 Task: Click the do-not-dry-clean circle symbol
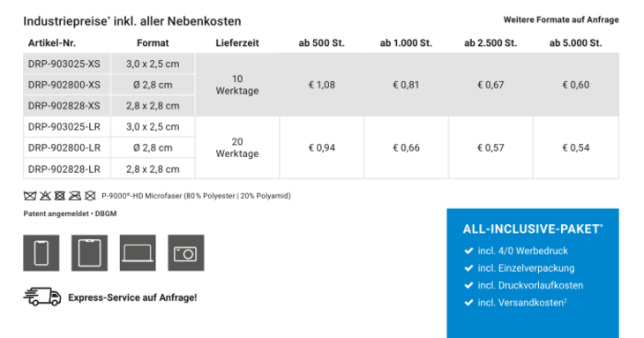click(x=90, y=196)
